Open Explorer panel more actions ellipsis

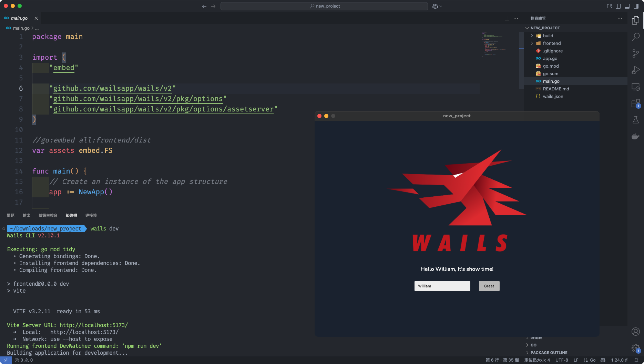tap(620, 18)
